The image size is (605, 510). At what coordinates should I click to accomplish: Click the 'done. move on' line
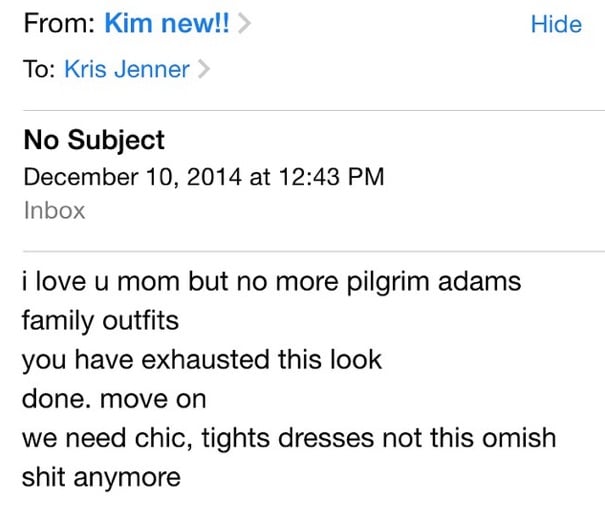tap(114, 399)
